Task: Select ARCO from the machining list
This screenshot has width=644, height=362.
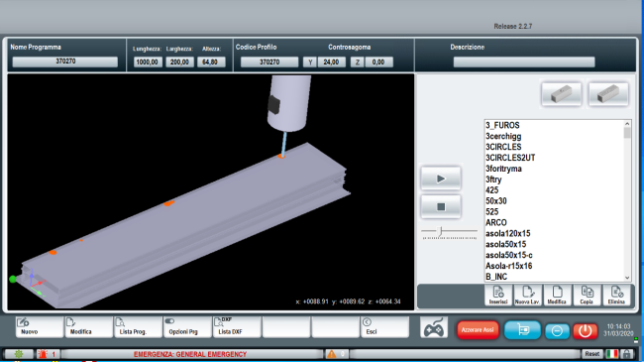Action: pyautogui.click(x=496, y=222)
